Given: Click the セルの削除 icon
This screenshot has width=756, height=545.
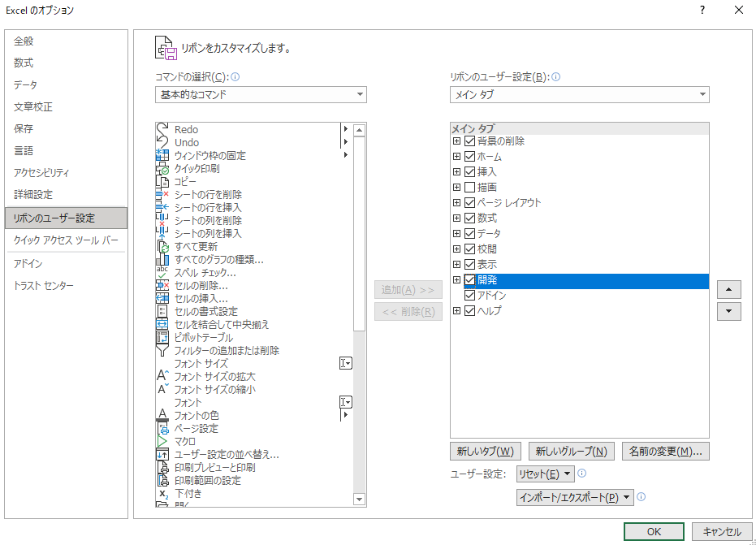Looking at the screenshot, I should 162,286.
